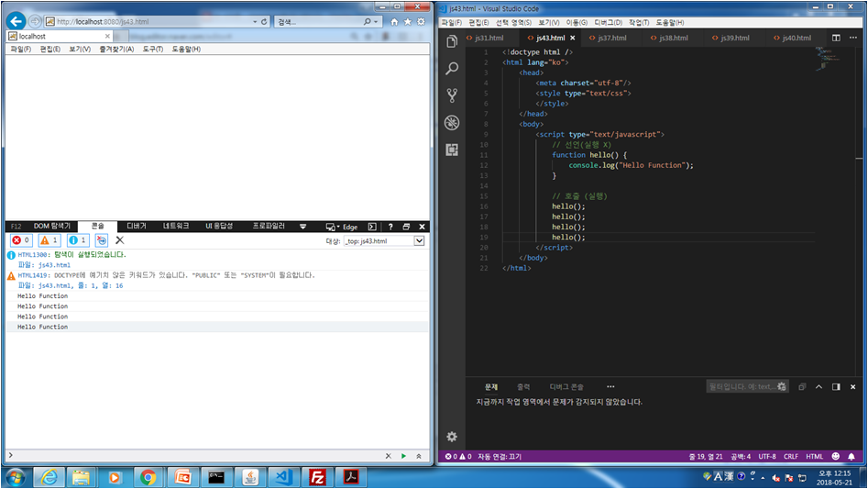Open the IE search provider dropdown arrow
This screenshot has height=489, width=868.
point(376,22)
